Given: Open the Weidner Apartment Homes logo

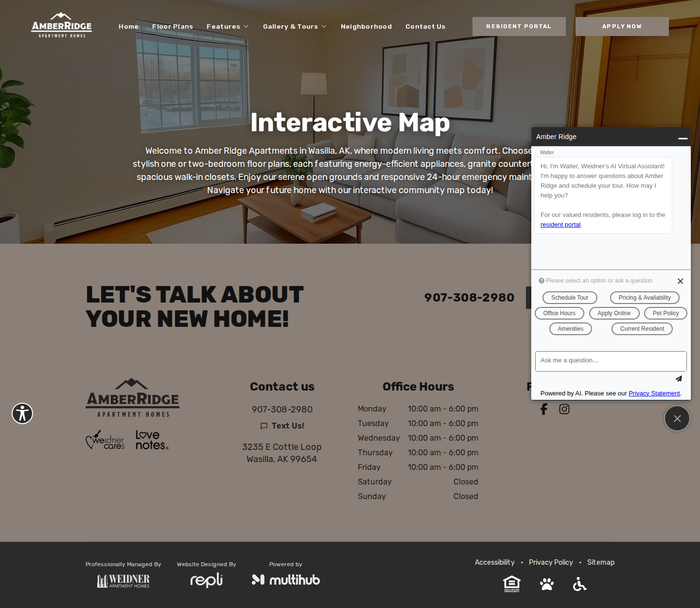Looking at the screenshot, I should (123, 580).
